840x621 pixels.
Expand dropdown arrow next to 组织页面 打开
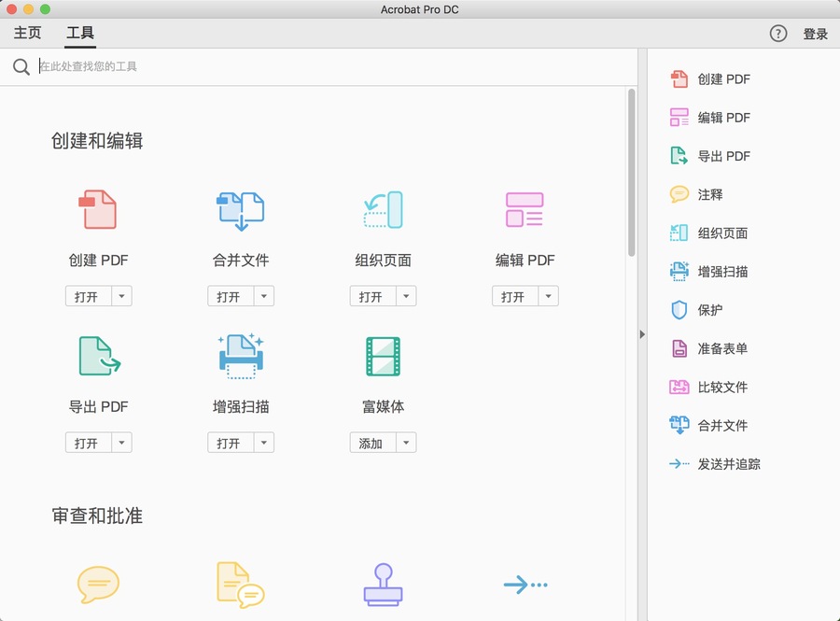406,296
